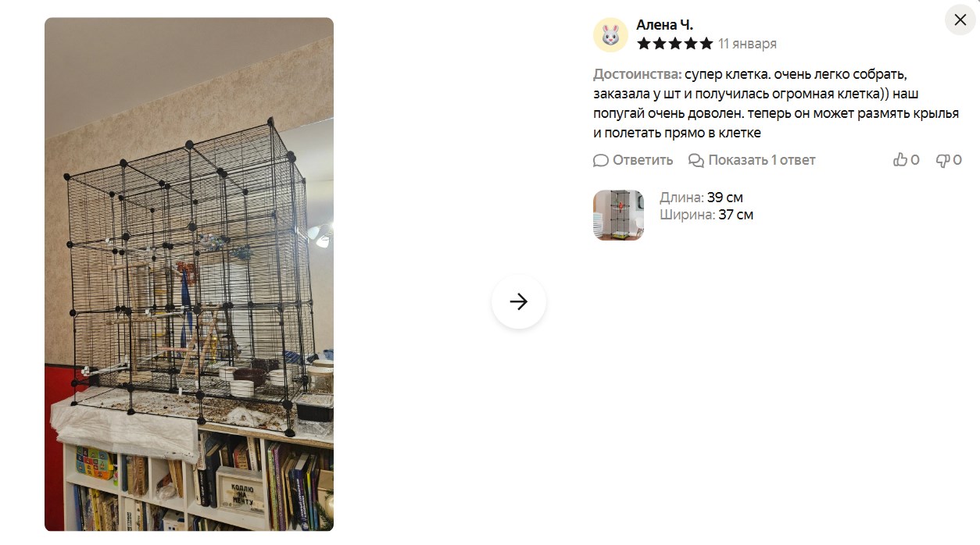Click the review date 11 января

747,44
